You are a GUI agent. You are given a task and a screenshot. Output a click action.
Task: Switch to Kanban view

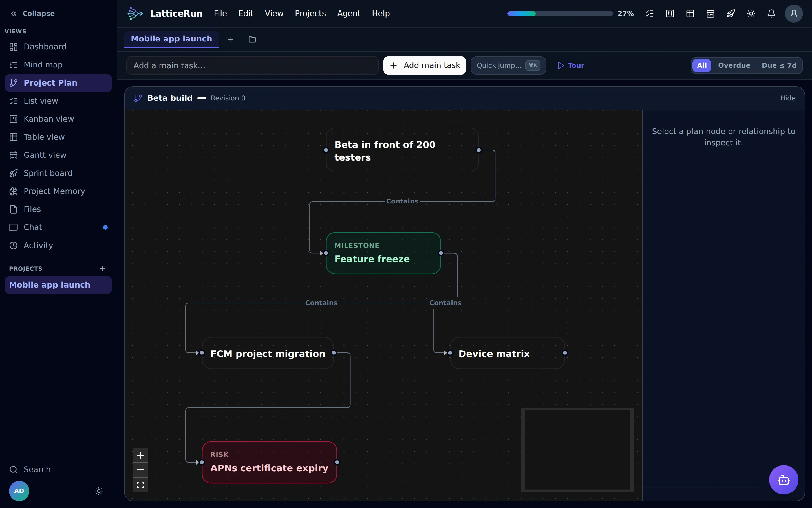[58, 119]
